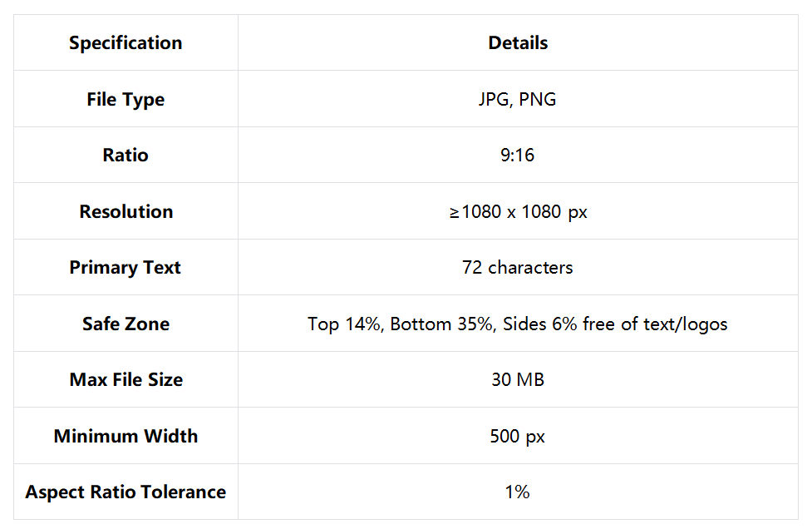Select the File Type row label
The width and height of the screenshot is (812, 529).
[125, 100]
